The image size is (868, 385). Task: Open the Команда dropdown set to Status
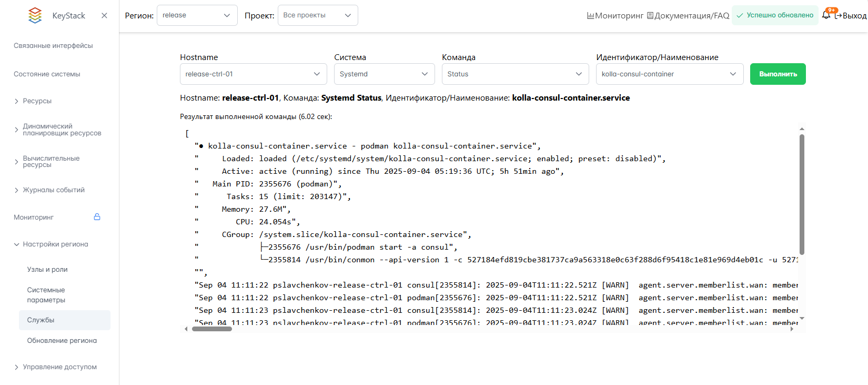514,74
